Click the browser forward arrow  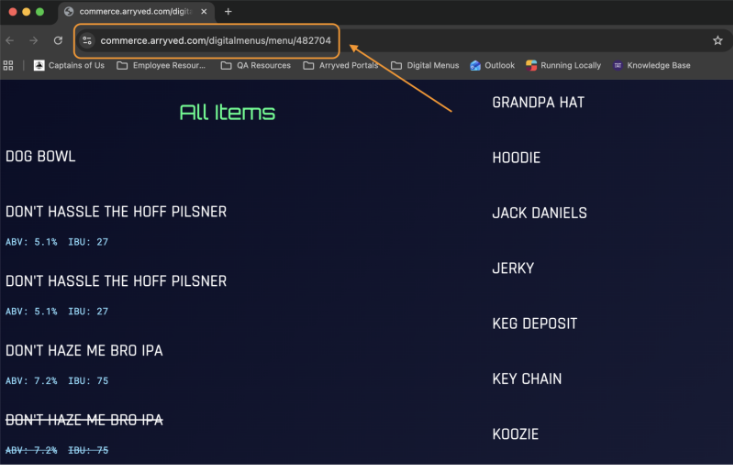pyautogui.click(x=33, y=41)
